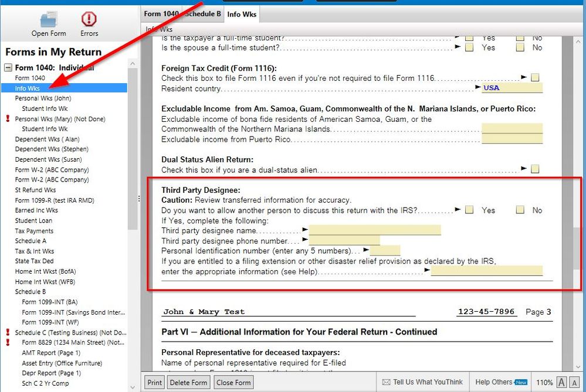Check Yes for Third Party Designee
The width and height of the screenshot is (586, 392).
point(469,210)
